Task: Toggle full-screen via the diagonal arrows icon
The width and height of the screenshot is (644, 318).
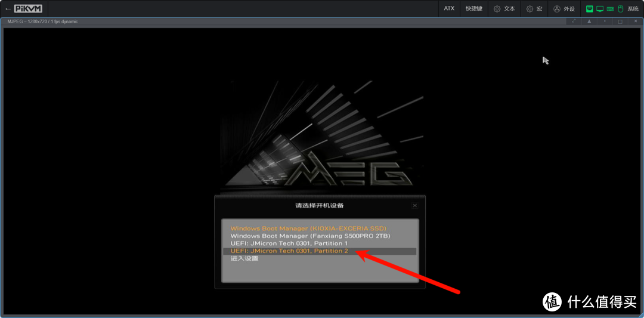Action: pyautogui.click(x=574, y=21)
